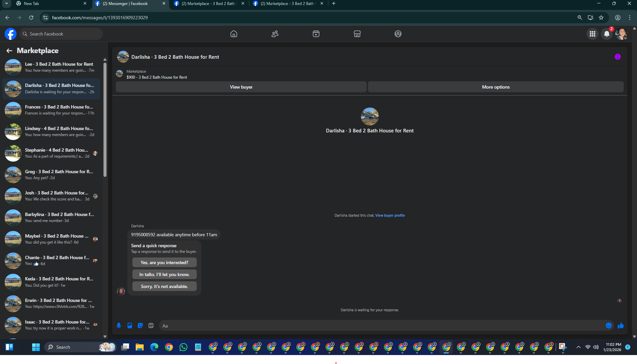Image resolution: width=637 pixels, height=364 pixels.
Task: Open the View buyer profile link
Action: [x=390, y=215]
